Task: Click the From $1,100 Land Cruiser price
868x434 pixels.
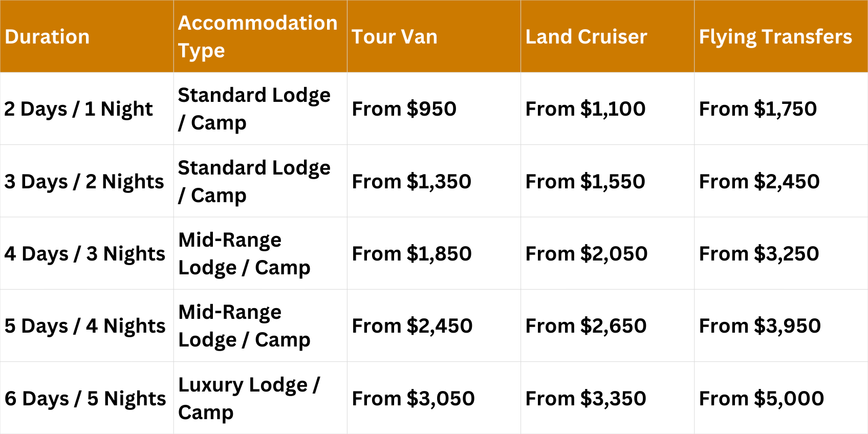Action: (x=585, y=109)
